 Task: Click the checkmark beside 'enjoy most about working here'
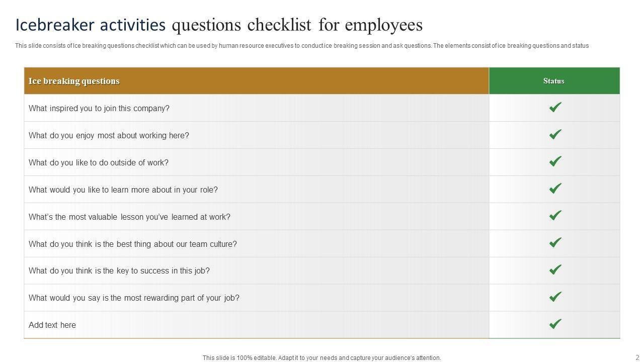pos(555,135)
